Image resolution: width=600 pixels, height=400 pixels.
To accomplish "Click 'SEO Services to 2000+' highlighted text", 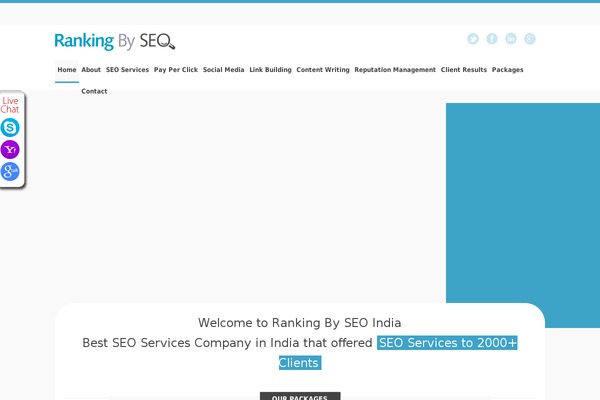I will [x=447, y=343].
